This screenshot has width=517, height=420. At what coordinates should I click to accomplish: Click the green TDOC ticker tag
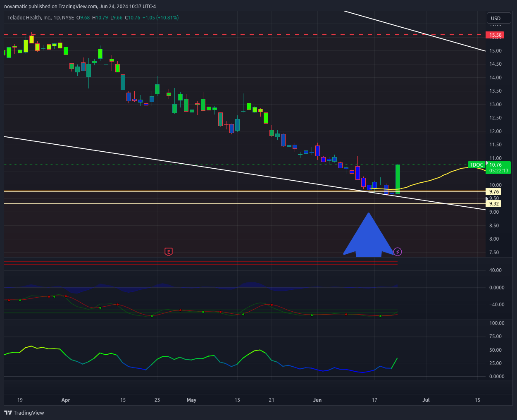click(x=476, y=165)
